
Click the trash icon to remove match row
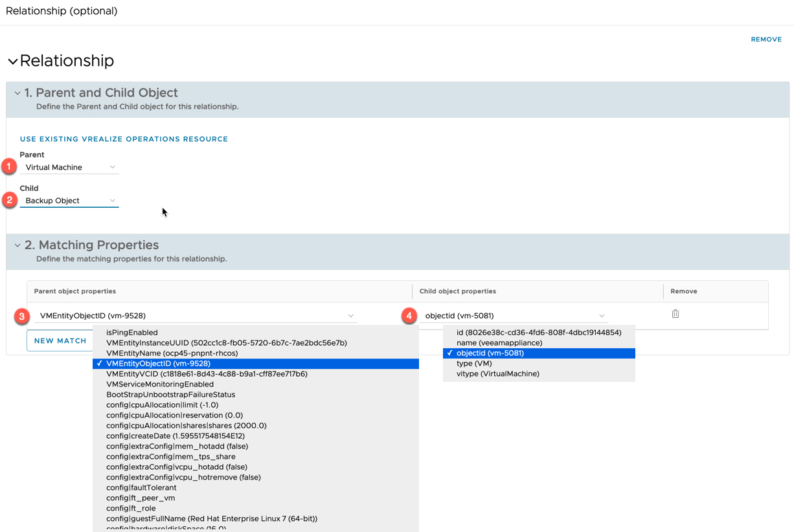click(675, 314)
